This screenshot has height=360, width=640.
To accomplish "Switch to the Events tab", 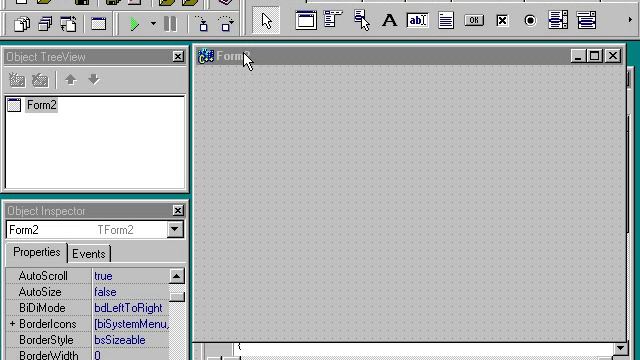I will coord(89,254).
